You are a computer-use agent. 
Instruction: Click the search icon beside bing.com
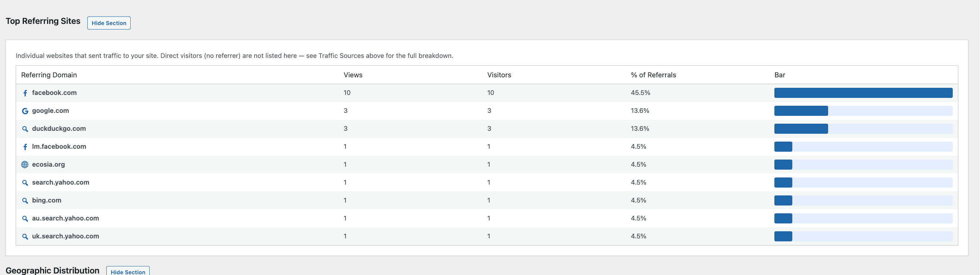click(x=25, y=200)
